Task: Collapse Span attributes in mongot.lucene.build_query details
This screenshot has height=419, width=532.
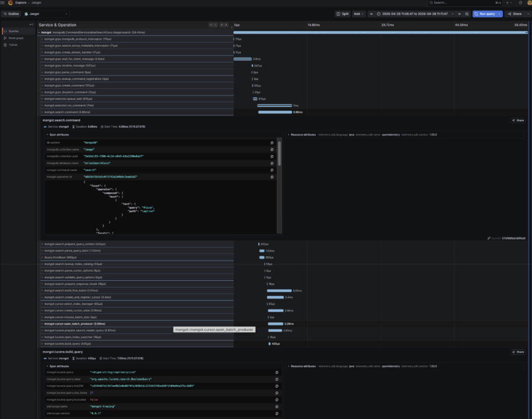Action: (57, 366)
